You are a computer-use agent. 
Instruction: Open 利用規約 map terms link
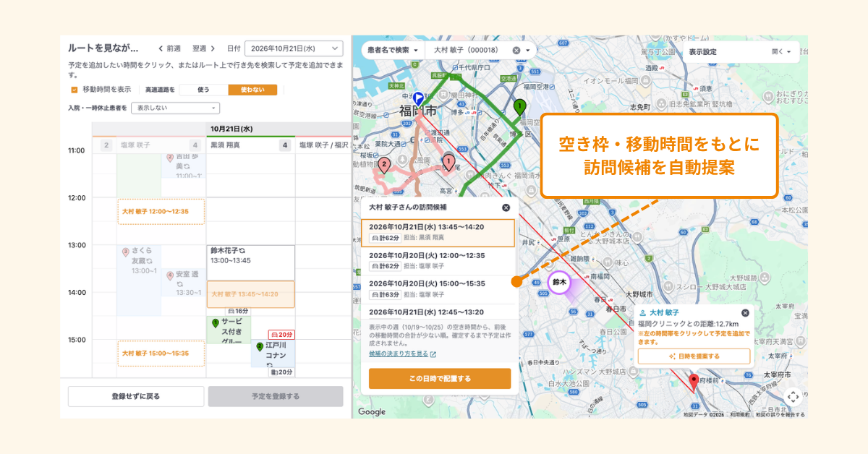739,415
